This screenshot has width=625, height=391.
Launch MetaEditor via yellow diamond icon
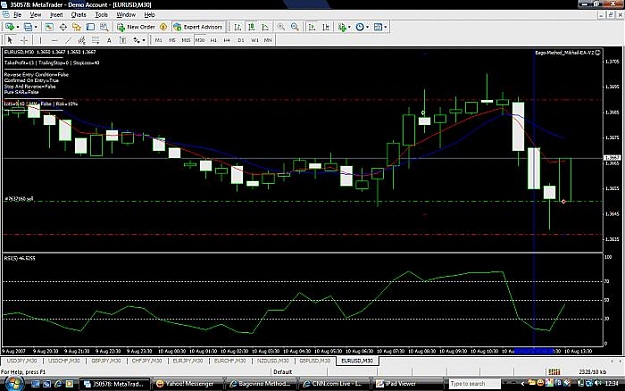[163, 27]
